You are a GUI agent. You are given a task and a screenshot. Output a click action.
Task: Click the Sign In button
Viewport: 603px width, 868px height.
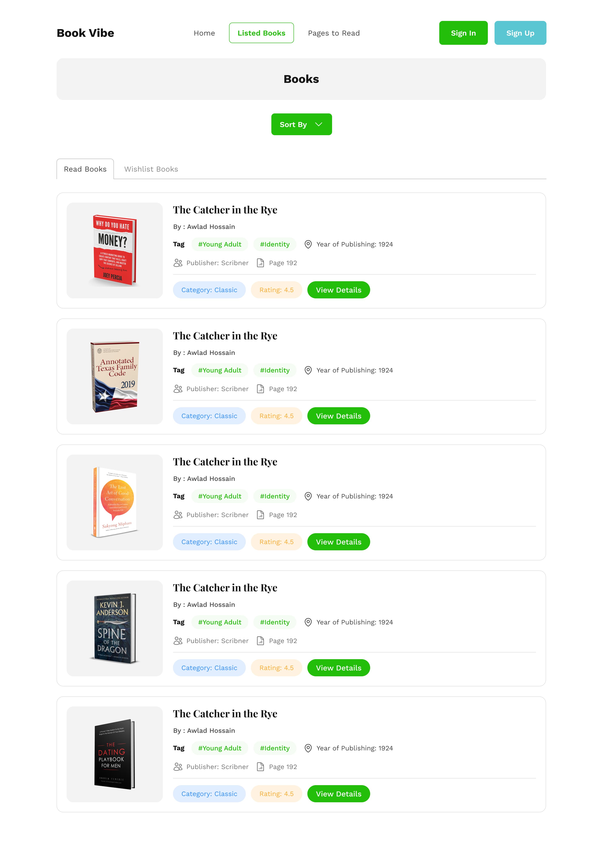click(x=463, y=33)
